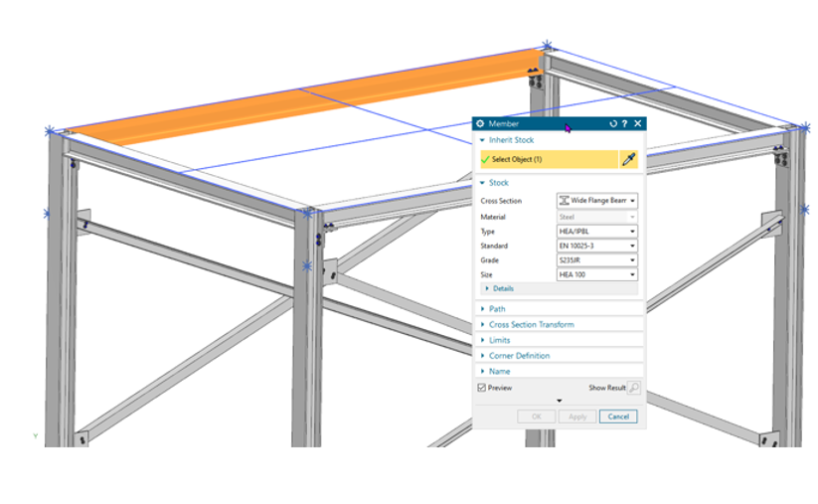Expand the Corner Definition section
Viewport: 818px width, 504px height.
pyautogui.click(x=519, y=356)
